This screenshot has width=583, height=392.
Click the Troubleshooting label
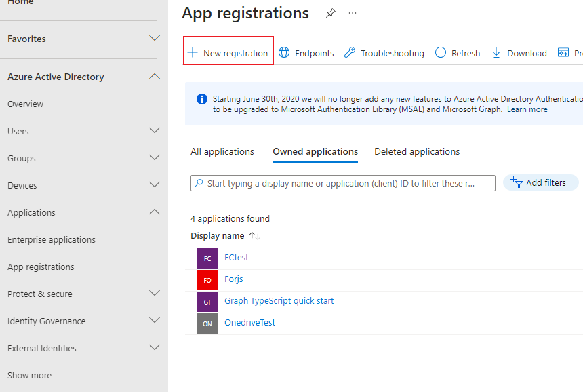pos(393,53)
